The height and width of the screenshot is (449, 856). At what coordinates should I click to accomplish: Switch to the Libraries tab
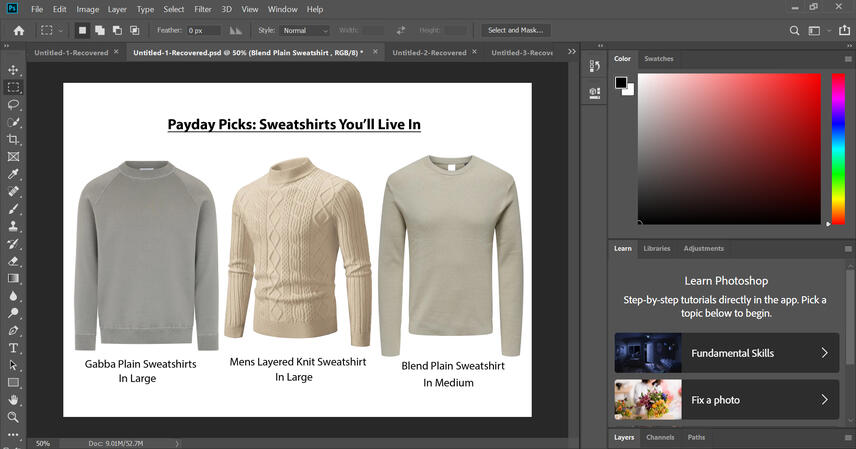click(656, 249)
